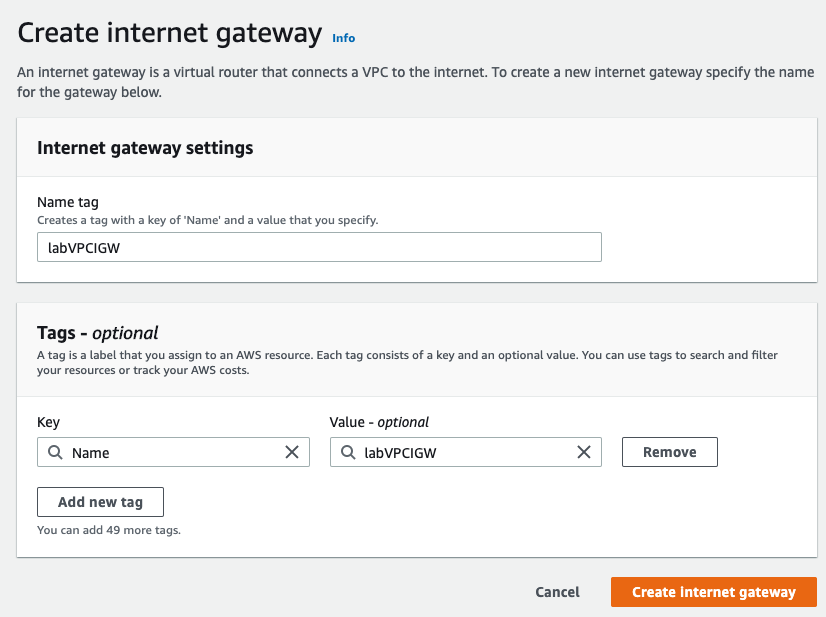Click the "You can add 49 more tags" note
This screenshot has width=826, height=617.
click(109, 530)
